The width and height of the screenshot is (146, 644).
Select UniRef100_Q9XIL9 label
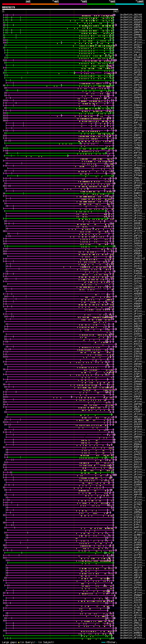[x=131, y=67]
